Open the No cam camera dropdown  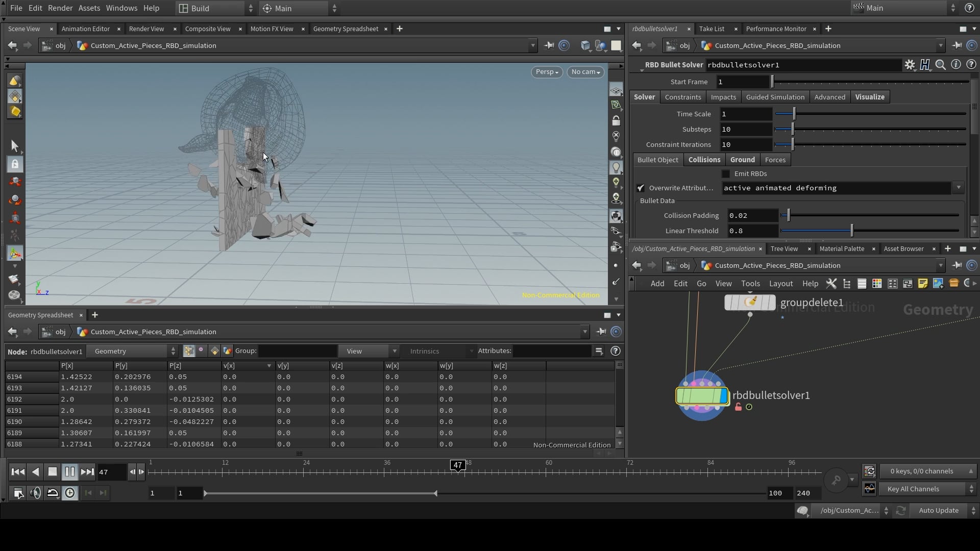coord(585,72)
